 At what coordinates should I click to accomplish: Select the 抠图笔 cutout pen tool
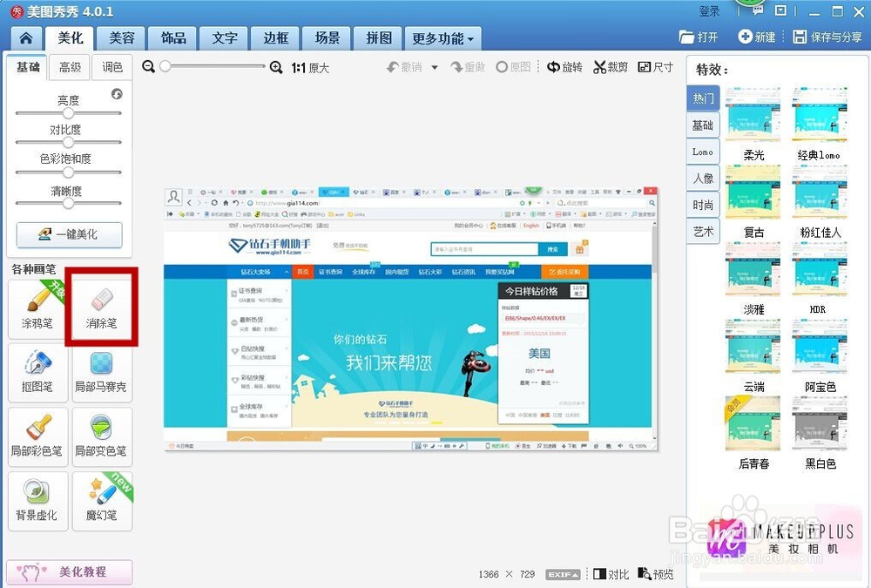pos(37,373)
